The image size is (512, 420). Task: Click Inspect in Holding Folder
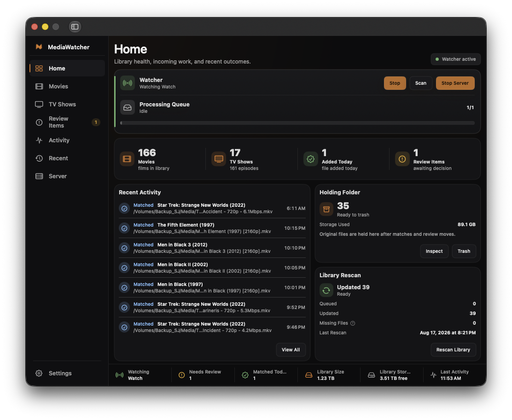point(434,251)
